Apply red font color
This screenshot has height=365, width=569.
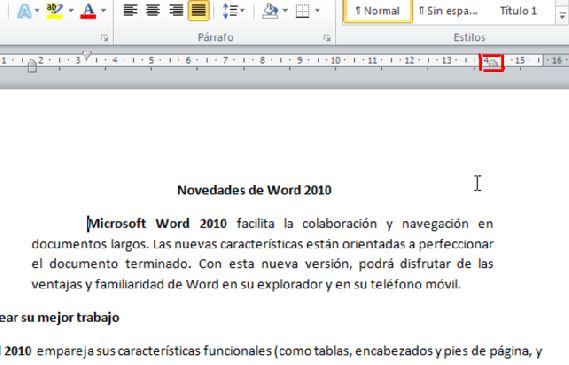click(88, 11)
